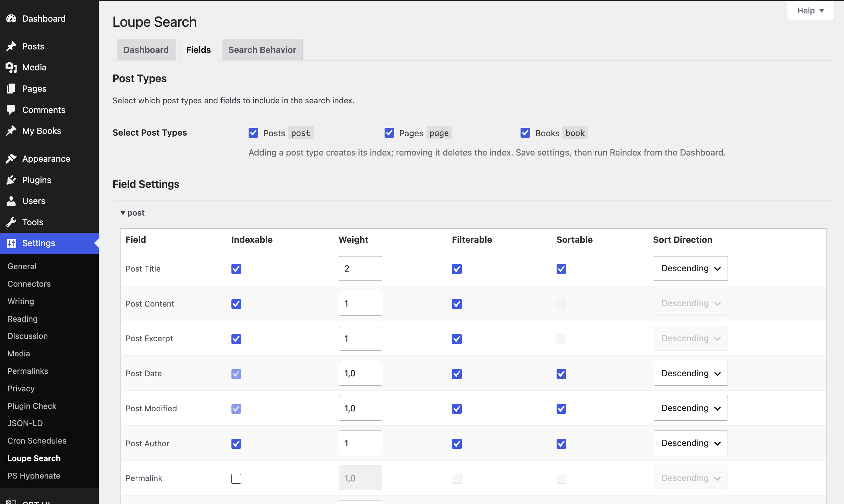The image size is (844, 504).
Task: Click the Weight field for Post Author
Action: coord(360,443)
